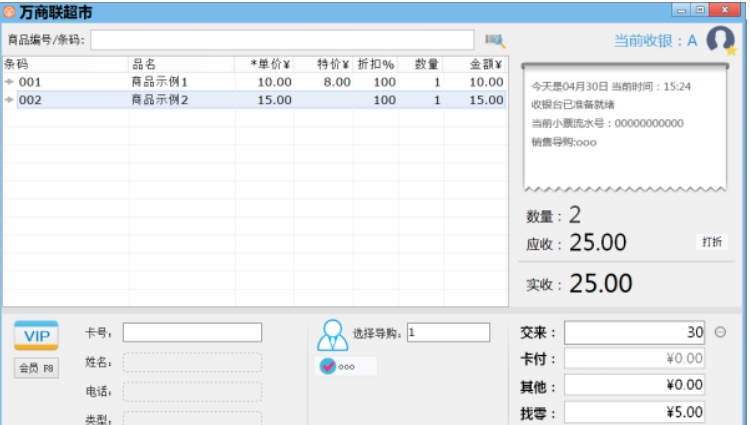750x425 pixels.
Task: Click the 折扣% column header
Action: [376, 64]
